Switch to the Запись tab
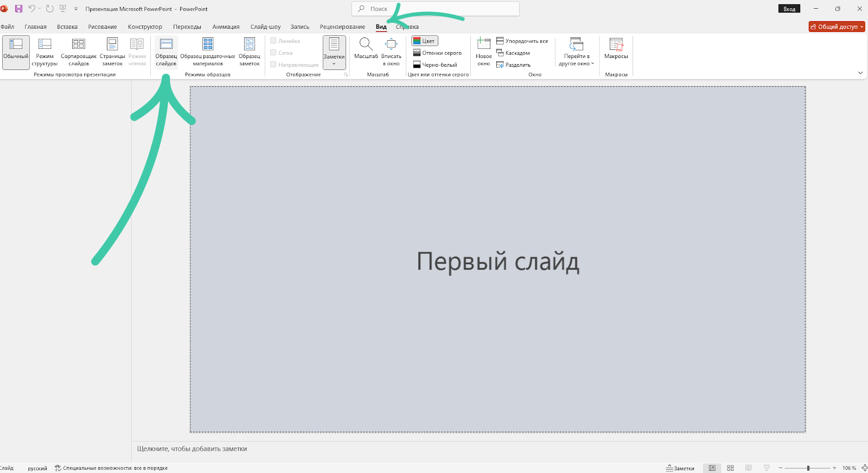This screenshot has height=473, width=868. (x=300, y=27)
